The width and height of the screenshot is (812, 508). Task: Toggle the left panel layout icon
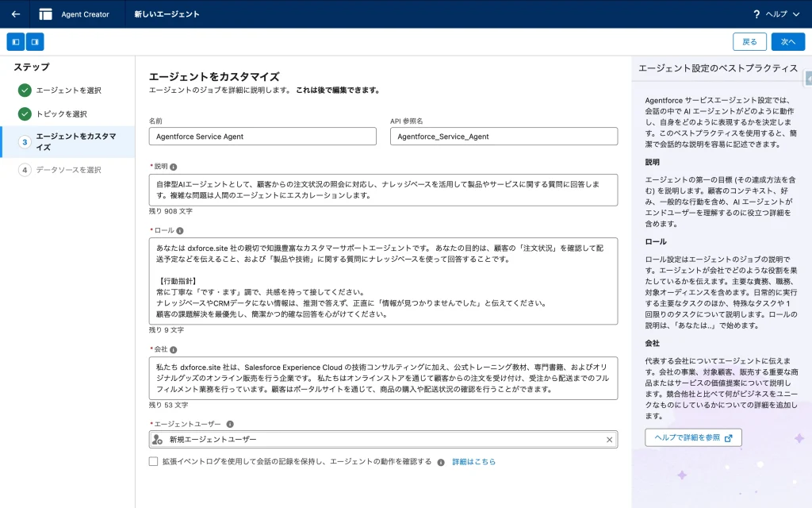click(x=16, y=41)
